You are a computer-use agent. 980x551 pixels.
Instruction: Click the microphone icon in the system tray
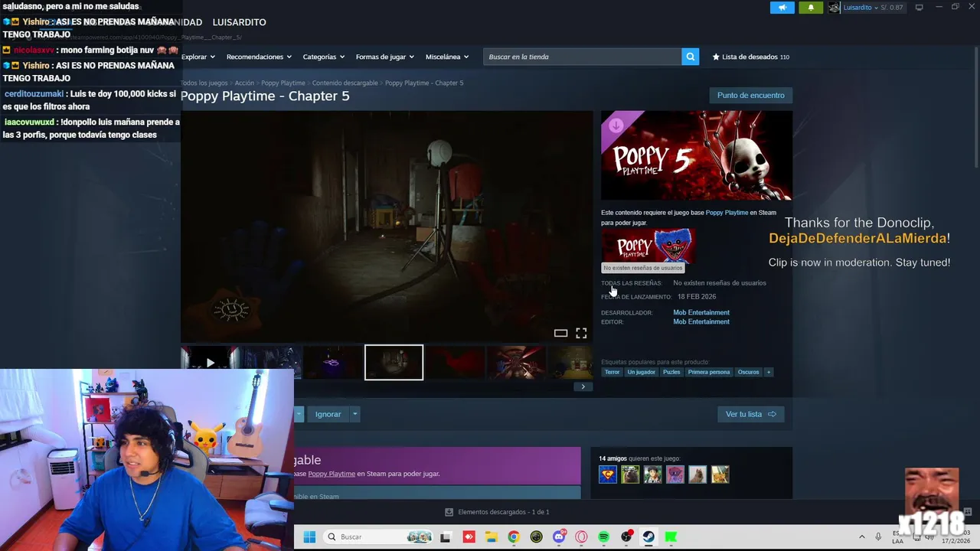[x=878, y=537]
